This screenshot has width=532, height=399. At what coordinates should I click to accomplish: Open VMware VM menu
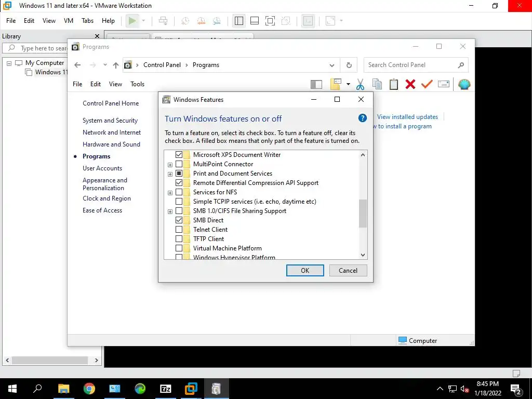click(x=69, y=21)
